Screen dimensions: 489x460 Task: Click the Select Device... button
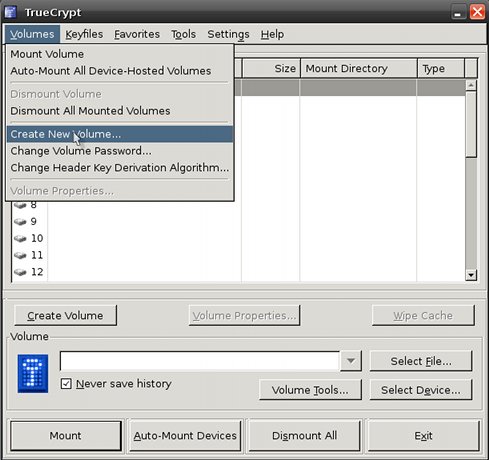coord(421,390)
